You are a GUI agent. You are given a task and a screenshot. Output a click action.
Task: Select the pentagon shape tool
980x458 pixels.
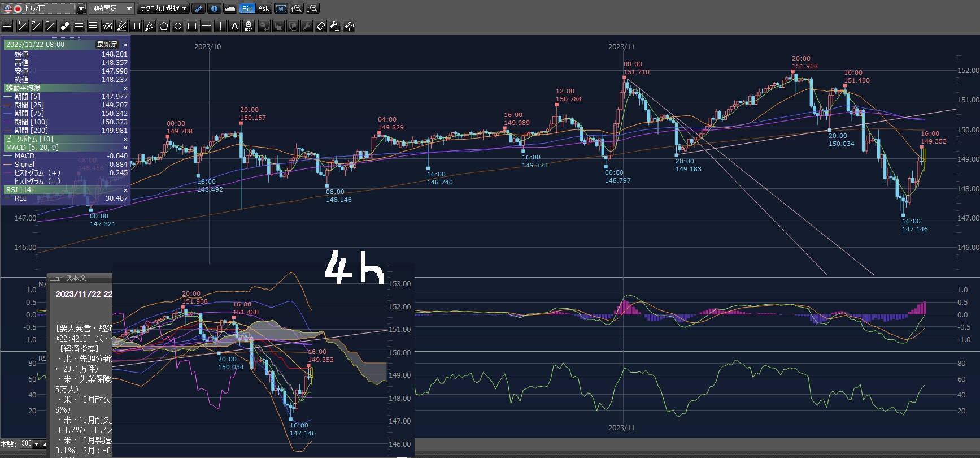[164, 26]
